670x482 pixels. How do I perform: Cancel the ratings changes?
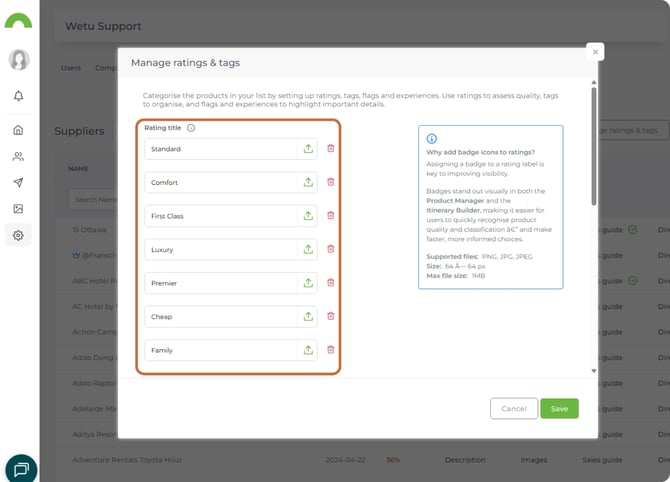514,409
